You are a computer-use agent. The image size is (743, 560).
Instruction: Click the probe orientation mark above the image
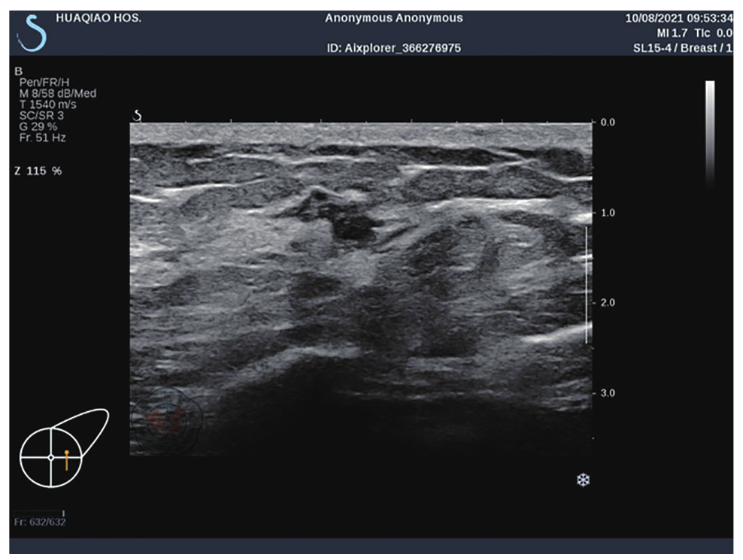(137, 115)
